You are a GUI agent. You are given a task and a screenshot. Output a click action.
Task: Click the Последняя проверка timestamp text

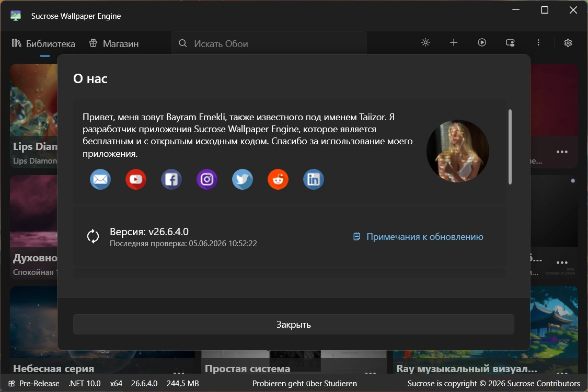(183, 244)
